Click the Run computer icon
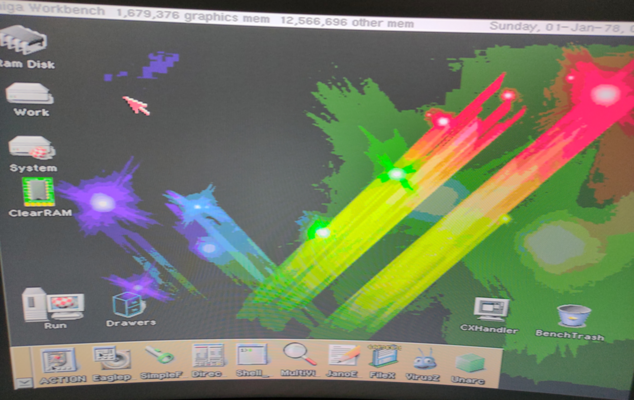This screenshot has height=400, width=634. [53, 303]
